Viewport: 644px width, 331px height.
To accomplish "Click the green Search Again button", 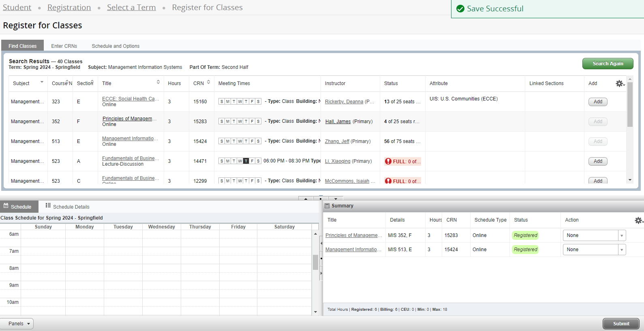I will click(608, 64).
